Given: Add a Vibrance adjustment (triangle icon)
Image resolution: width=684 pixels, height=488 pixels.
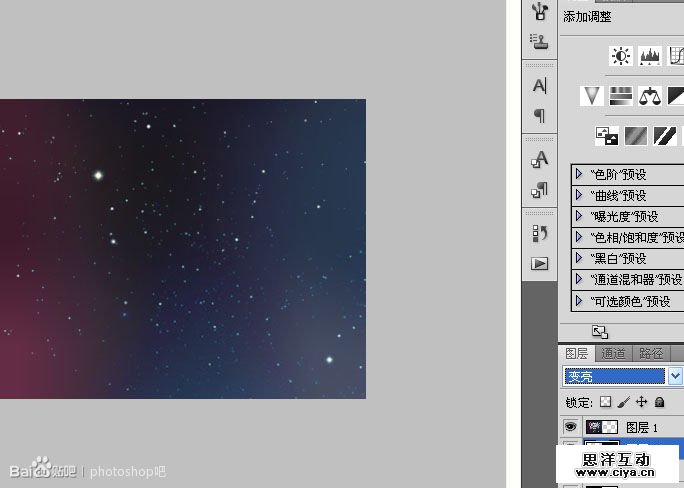Looking at the screenshot, I should point(592,95).
